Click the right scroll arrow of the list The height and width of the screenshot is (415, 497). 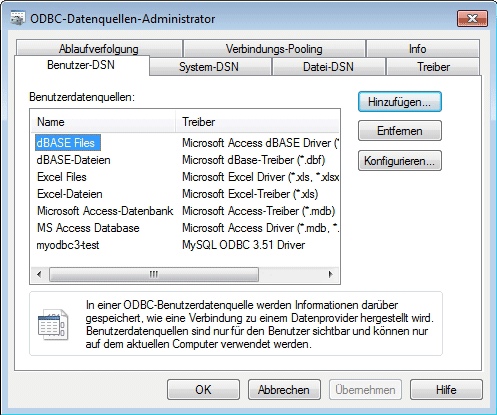[x=330, y=274]
